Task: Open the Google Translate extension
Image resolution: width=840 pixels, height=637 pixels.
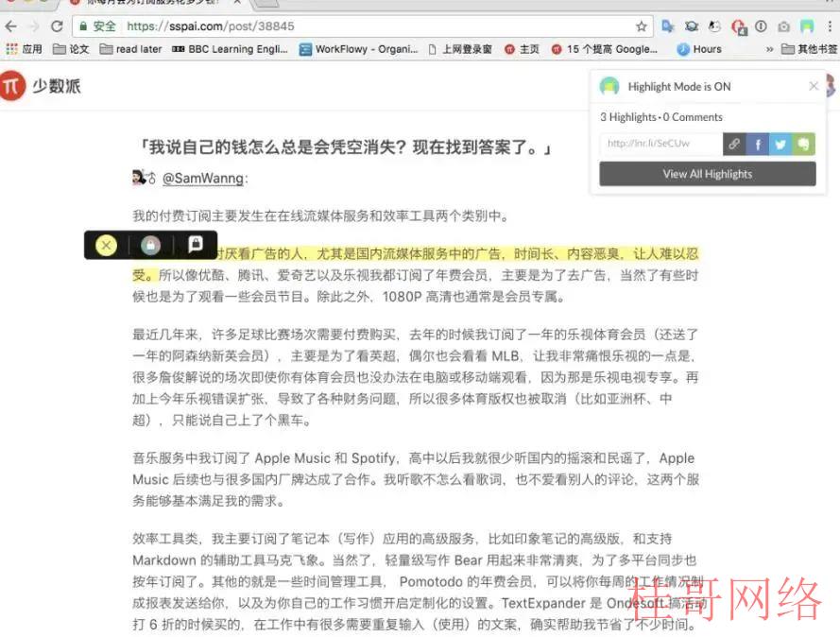Action: [667, 26]
